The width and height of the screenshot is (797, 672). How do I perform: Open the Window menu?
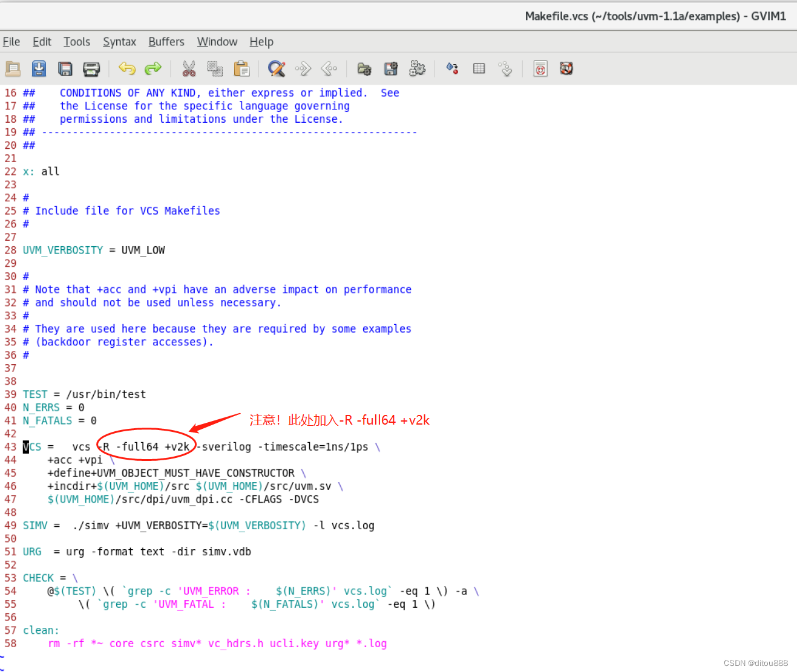click(217, 42)
